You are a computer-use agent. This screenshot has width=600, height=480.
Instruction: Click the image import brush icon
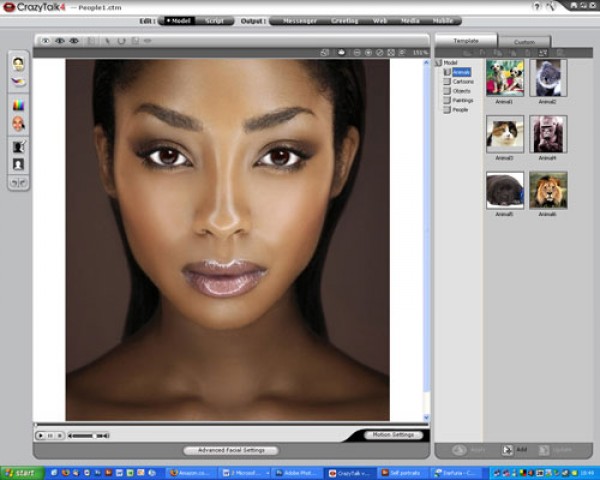click(18, 80)
